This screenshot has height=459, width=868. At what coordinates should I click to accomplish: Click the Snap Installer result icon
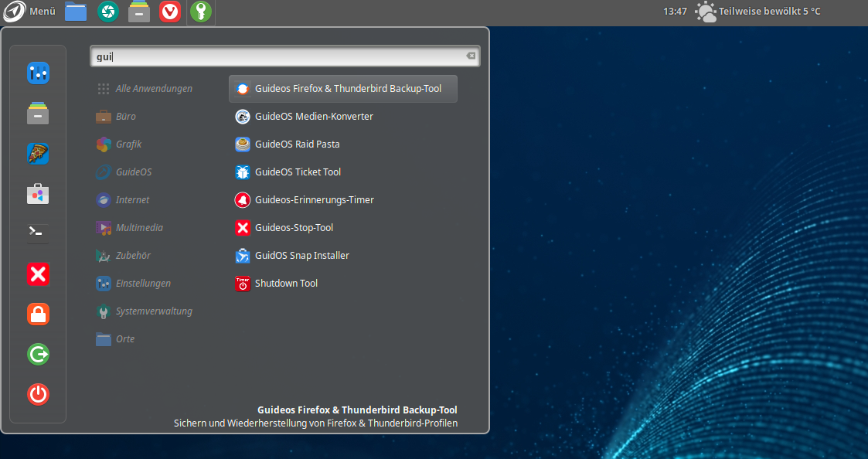click(243, 255)
